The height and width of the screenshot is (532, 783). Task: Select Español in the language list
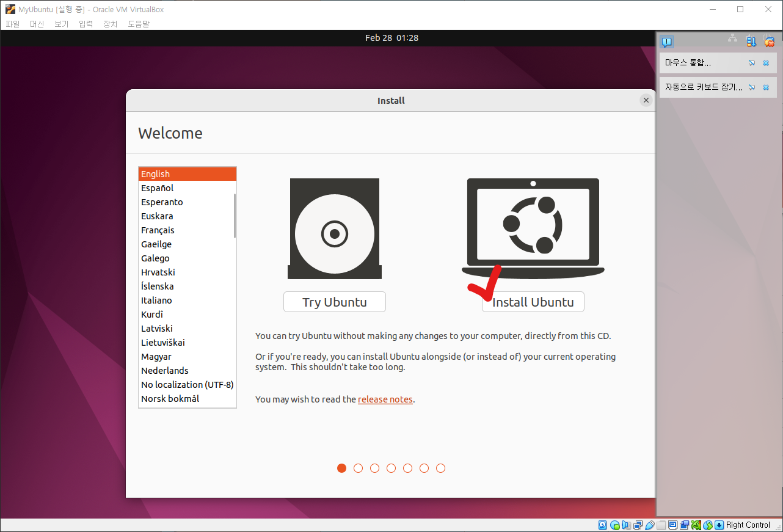pos(188,188)
